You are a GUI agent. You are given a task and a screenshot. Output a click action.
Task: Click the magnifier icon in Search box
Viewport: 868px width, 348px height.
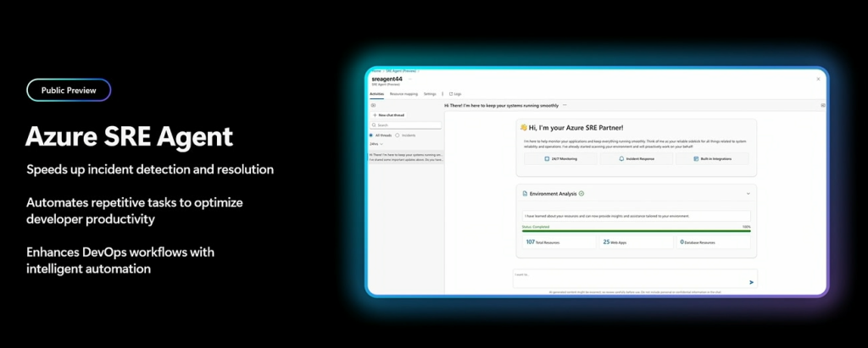click(x=374, y=125)
